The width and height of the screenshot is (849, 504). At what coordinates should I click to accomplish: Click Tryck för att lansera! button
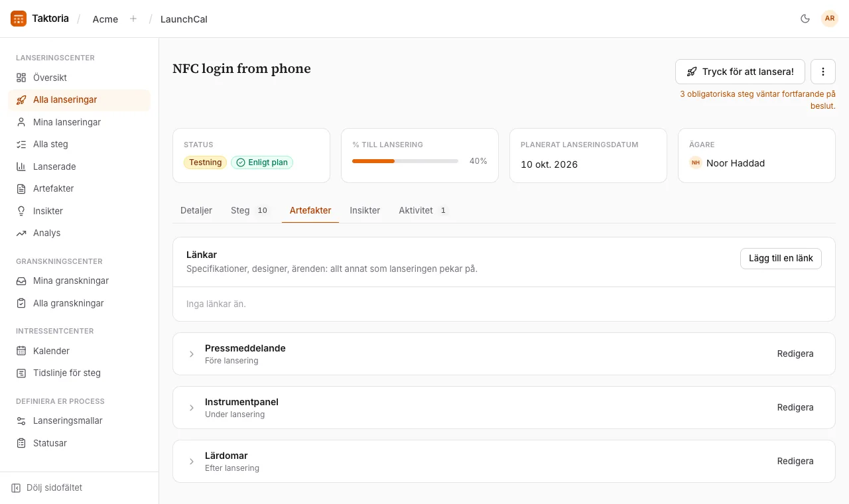[x=740, y=72]
